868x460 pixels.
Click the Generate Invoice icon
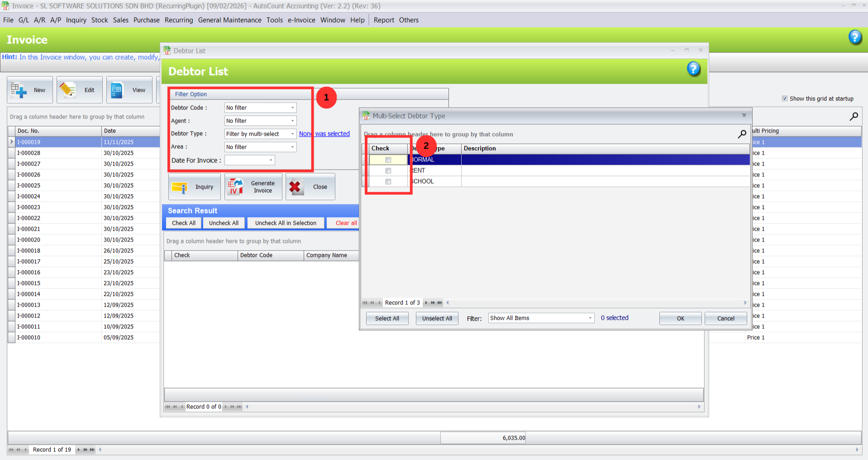(x=253, y=186)
